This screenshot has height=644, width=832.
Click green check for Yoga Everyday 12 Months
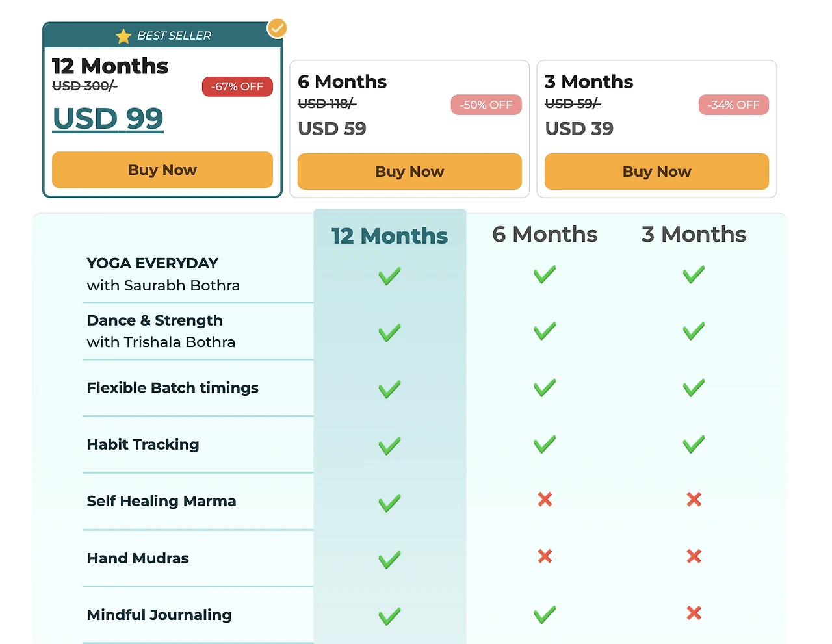tap(389, 276)
